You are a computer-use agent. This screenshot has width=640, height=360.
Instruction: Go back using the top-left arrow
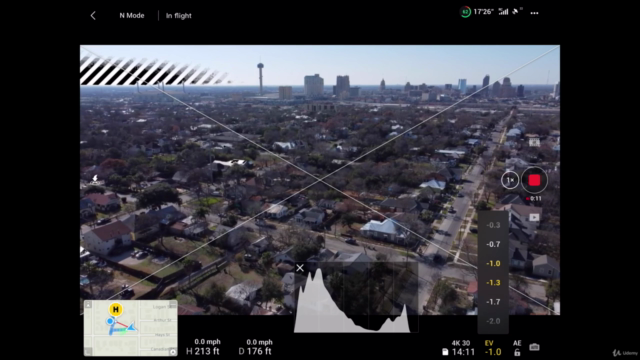point(93,16)
